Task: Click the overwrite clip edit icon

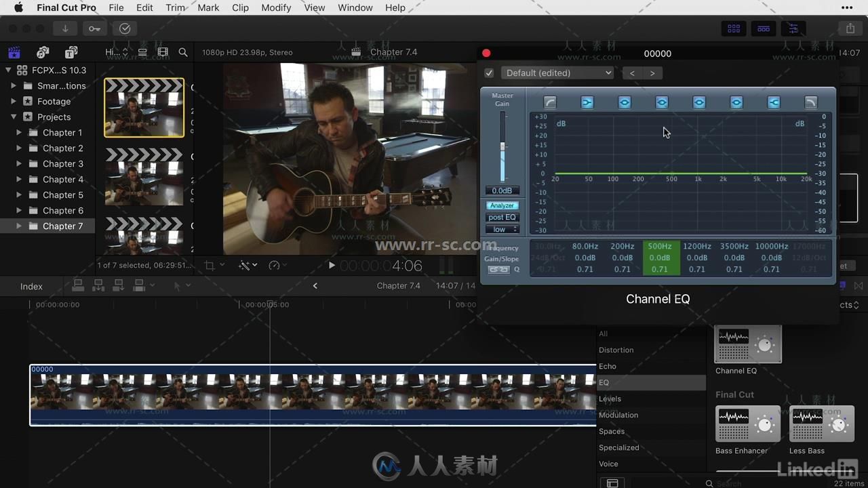Action: [140, 286]
